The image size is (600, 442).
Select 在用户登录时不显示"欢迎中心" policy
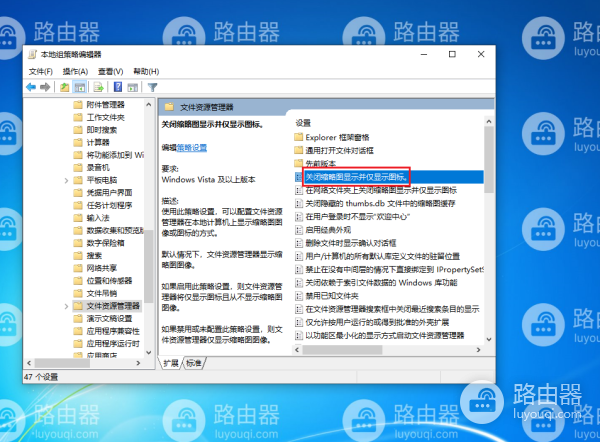tap(357, 217)
